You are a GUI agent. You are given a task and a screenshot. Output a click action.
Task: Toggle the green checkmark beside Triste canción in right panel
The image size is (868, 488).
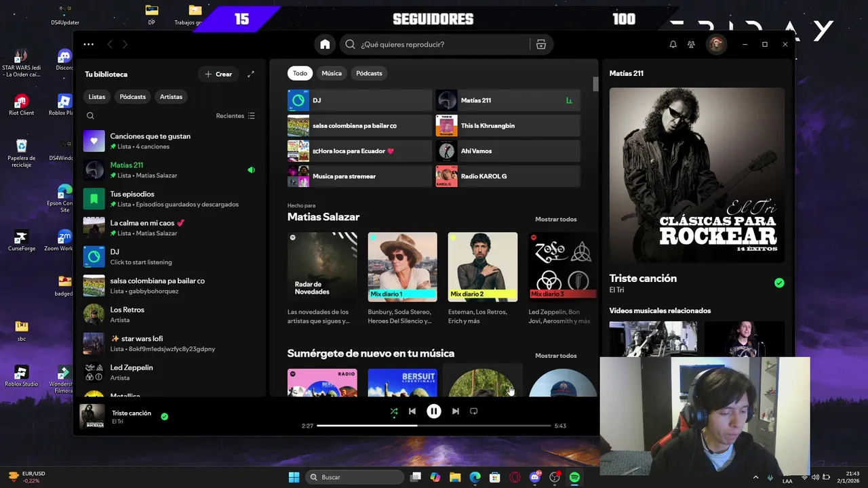tap(779, 283)
